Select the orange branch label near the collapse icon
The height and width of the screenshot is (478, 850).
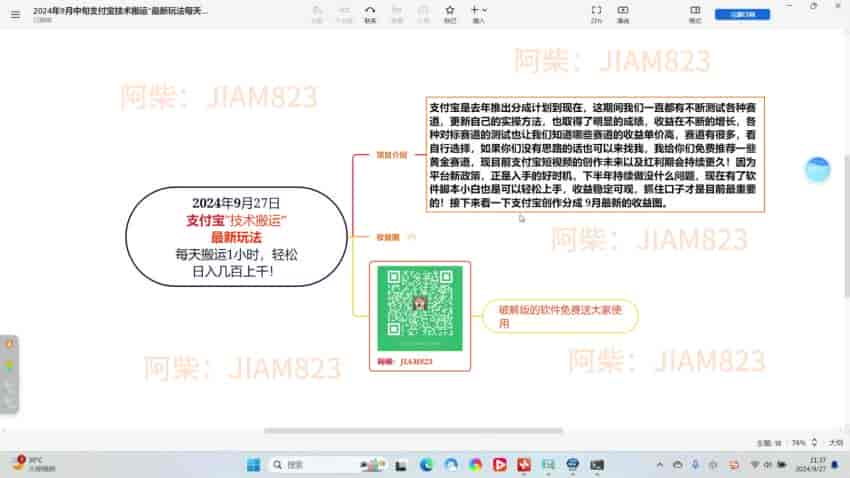click(x=388, y=237)
